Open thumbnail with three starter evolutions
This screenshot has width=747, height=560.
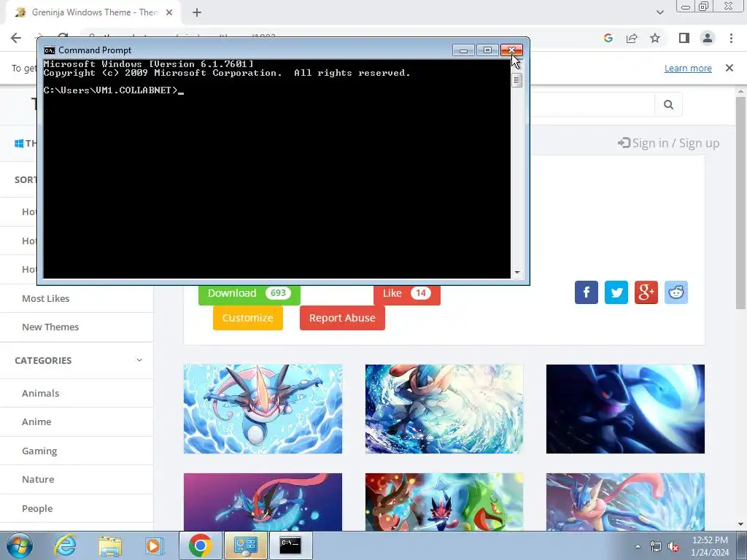[x=444, y=502]
